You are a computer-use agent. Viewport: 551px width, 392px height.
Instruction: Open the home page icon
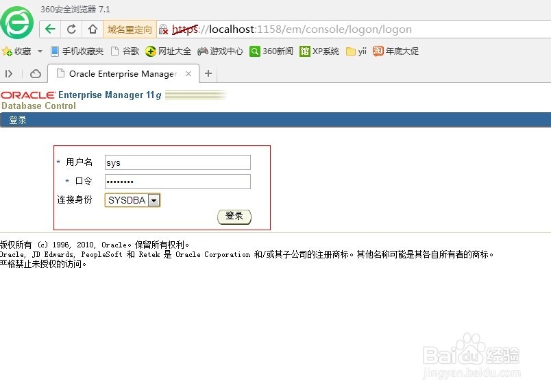93,29
